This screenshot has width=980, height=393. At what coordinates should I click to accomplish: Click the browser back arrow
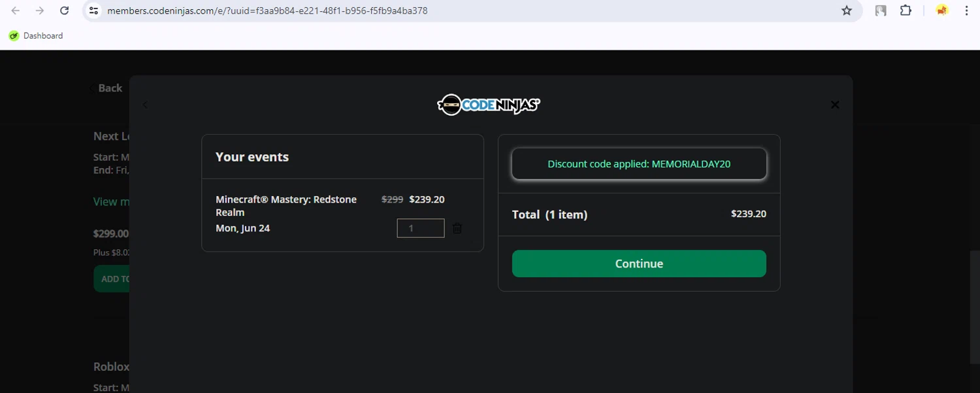[x=16, y=10]
